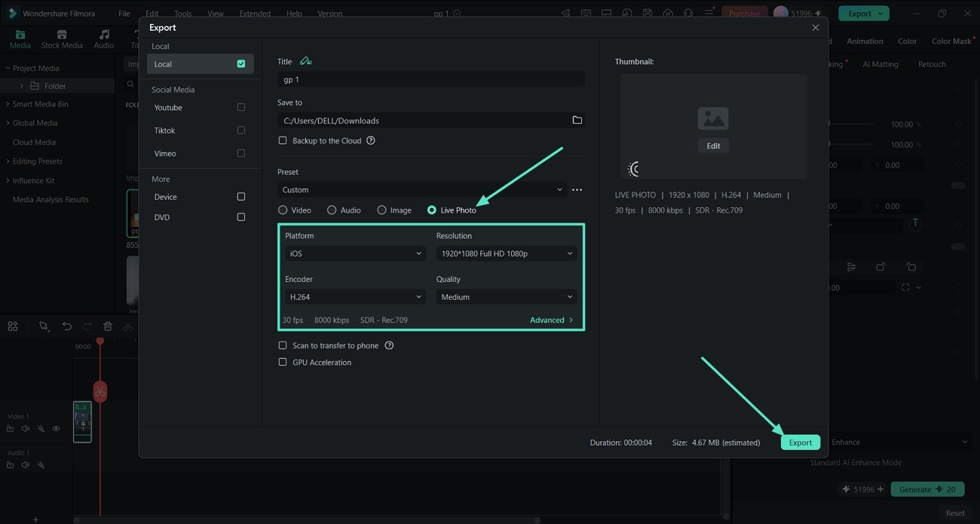
Task: Click the cloud upload icon in title bar
Action: [668, 13]
